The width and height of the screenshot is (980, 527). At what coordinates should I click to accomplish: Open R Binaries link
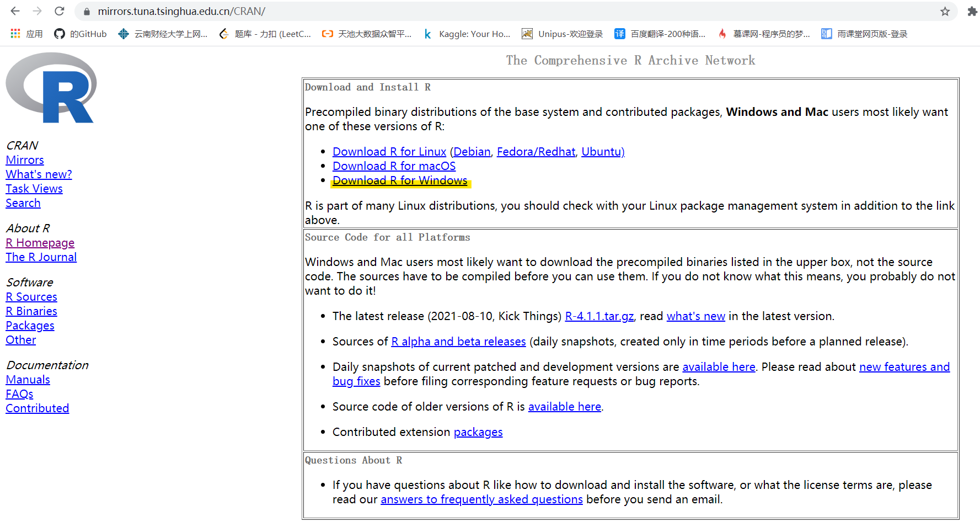click(31, 311)
